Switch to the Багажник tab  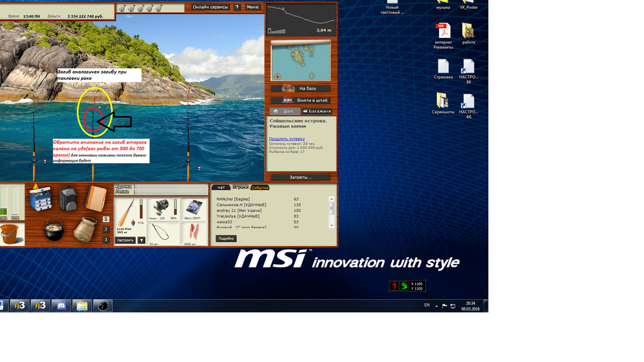(x=316, y=111)
